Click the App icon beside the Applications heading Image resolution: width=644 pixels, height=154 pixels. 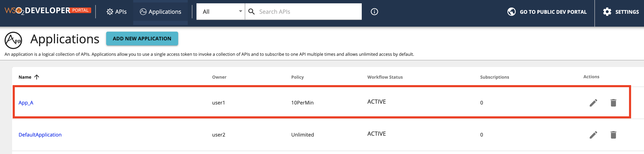click(x=13, y=40)
